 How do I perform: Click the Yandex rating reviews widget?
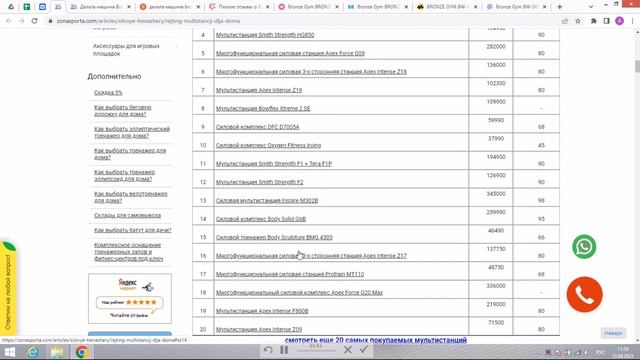point(130,299)
